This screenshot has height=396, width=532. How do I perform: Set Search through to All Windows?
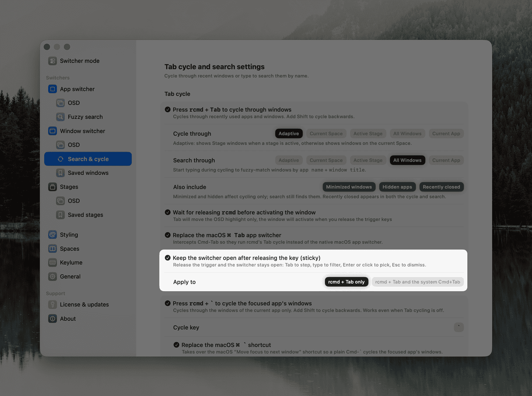pyautogui.click(x=407, y=160)
